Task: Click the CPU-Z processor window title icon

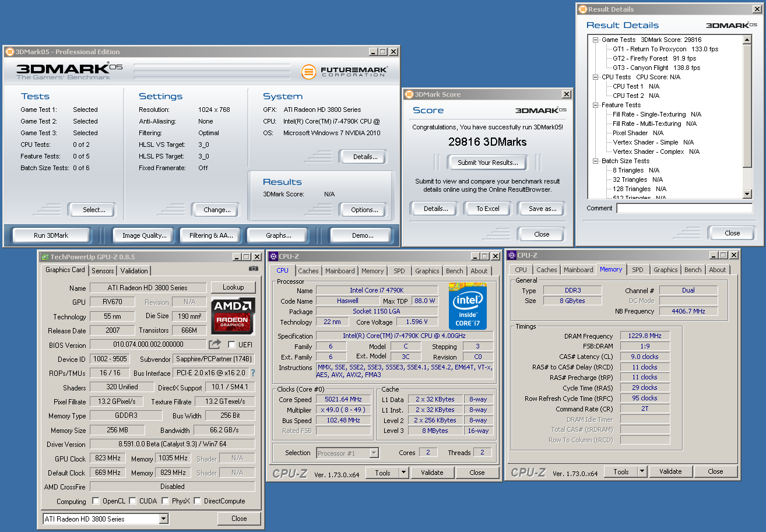Action: [273, 256]
